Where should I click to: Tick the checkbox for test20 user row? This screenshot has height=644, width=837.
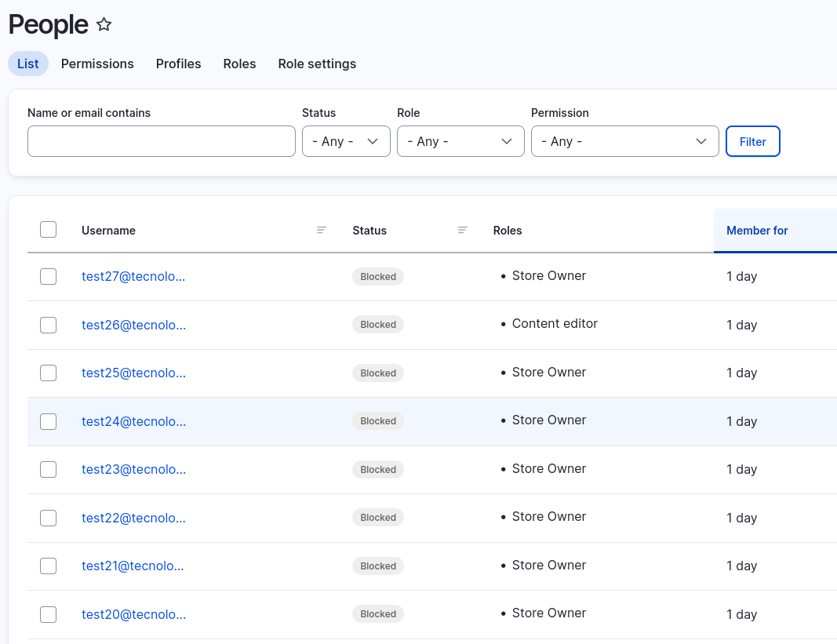(49, 614)
